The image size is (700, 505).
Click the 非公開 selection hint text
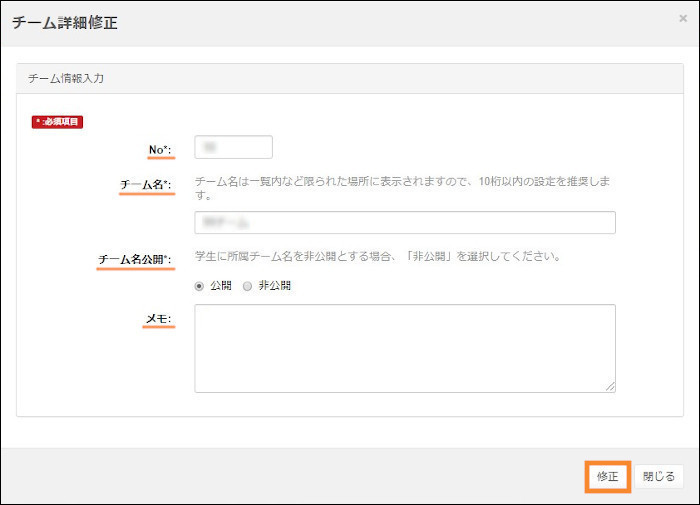pyautogui.click(x=377, y=256)
